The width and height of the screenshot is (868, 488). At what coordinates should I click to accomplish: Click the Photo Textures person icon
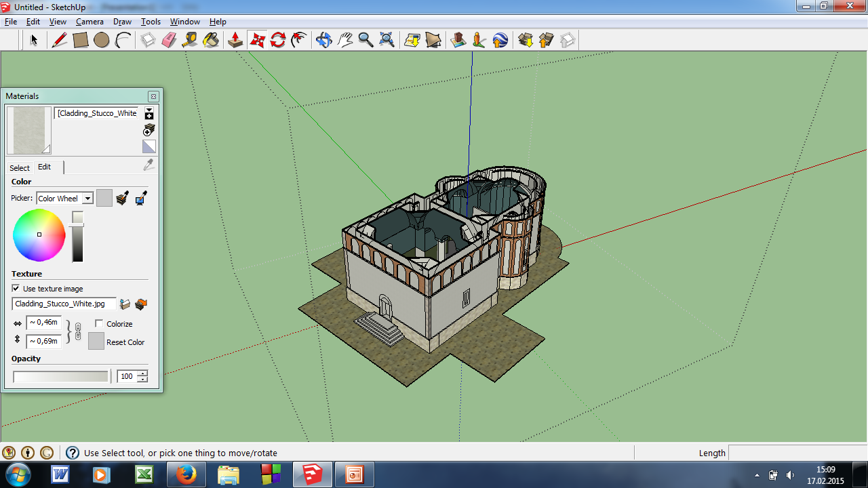479,40
